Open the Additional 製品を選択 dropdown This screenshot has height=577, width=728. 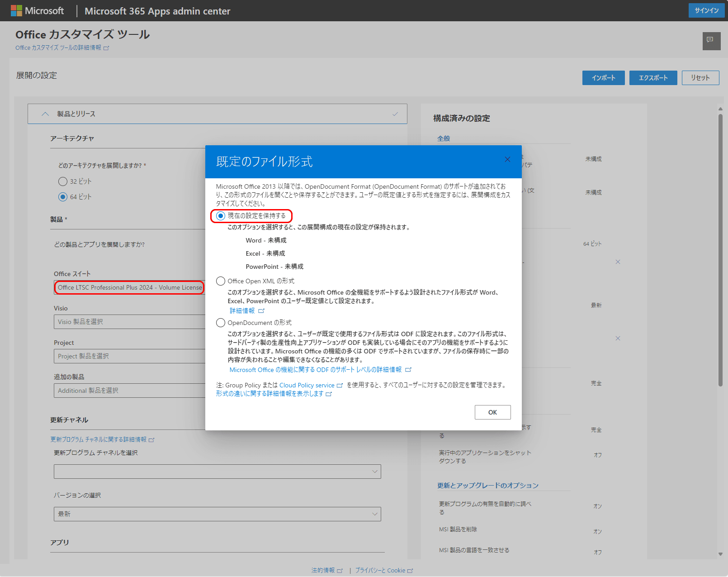pos(130,391)
